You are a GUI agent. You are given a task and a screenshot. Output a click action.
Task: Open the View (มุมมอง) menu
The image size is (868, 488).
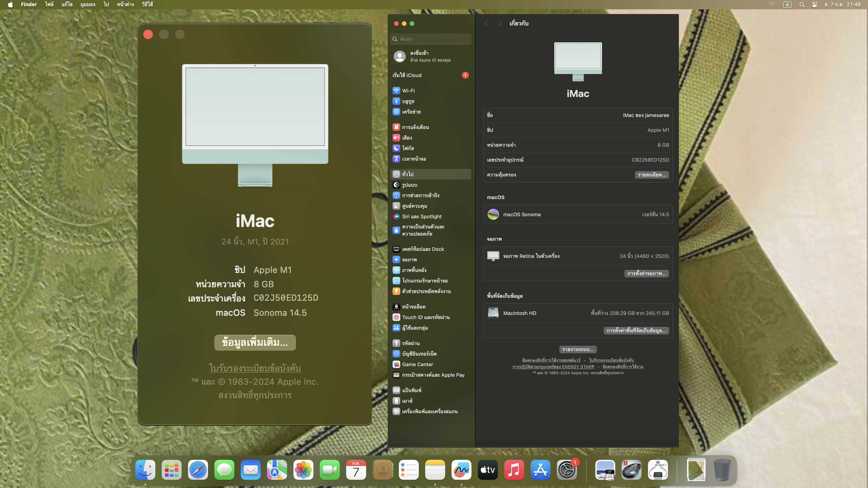pos(88,4)
